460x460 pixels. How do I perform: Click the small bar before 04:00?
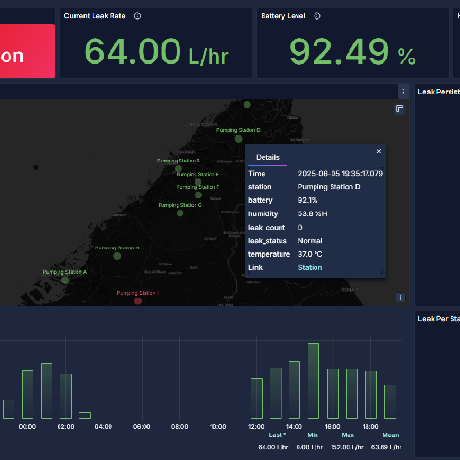(85, 415)
